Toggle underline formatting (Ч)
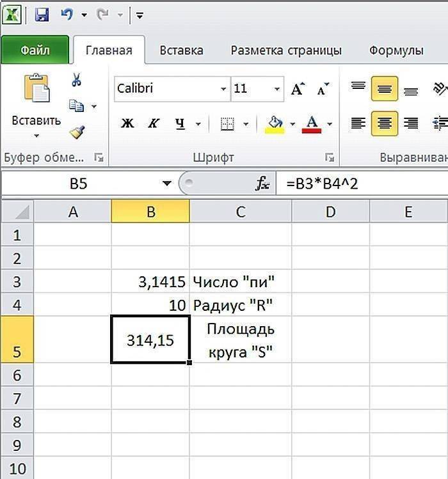Screen dimensions: 448x479 (180, 123)
